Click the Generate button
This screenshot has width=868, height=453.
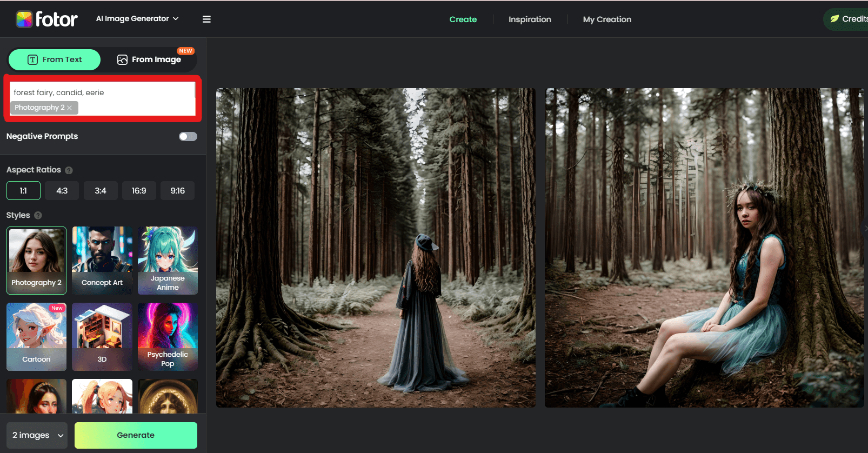pos(136,435)
